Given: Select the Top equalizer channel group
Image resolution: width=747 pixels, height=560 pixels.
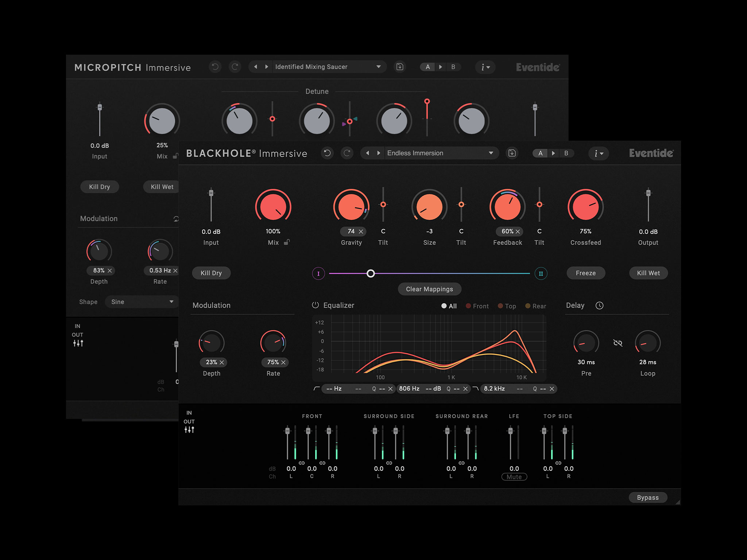Looking at the screenshot, I should pos(507,306).
